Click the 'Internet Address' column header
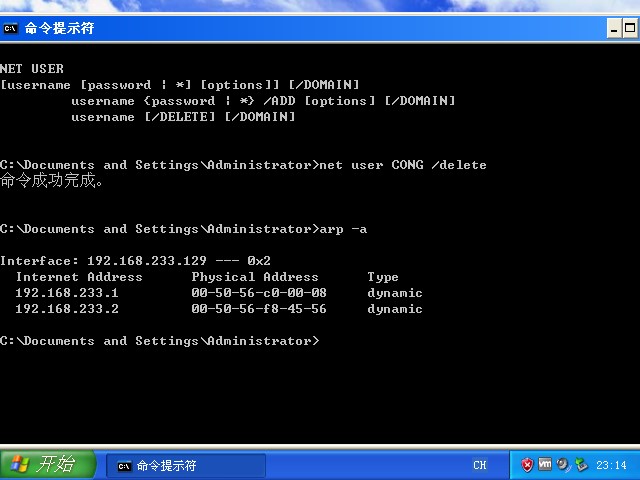Screen dimensions: 640x480 [79, 277]
